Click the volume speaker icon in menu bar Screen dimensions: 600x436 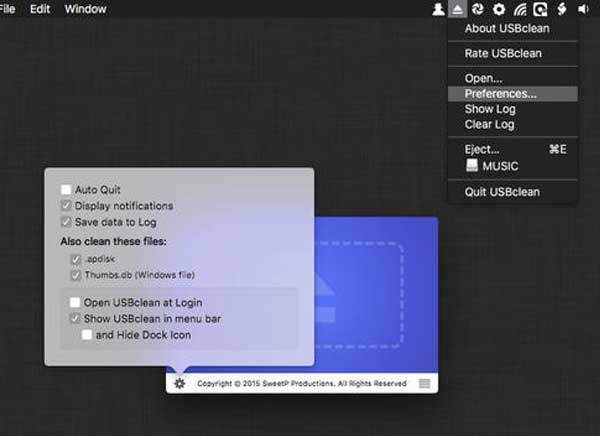(x=583, y=9)
